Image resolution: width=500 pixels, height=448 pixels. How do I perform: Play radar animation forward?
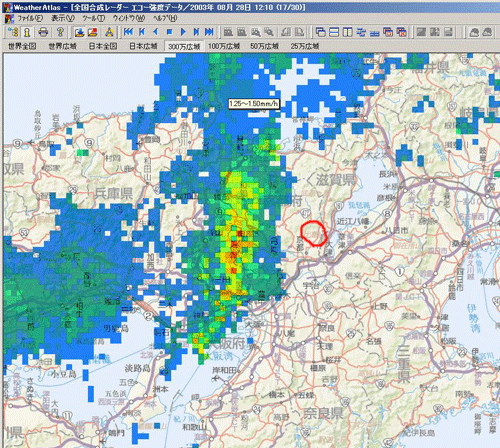tap(183, 32)
